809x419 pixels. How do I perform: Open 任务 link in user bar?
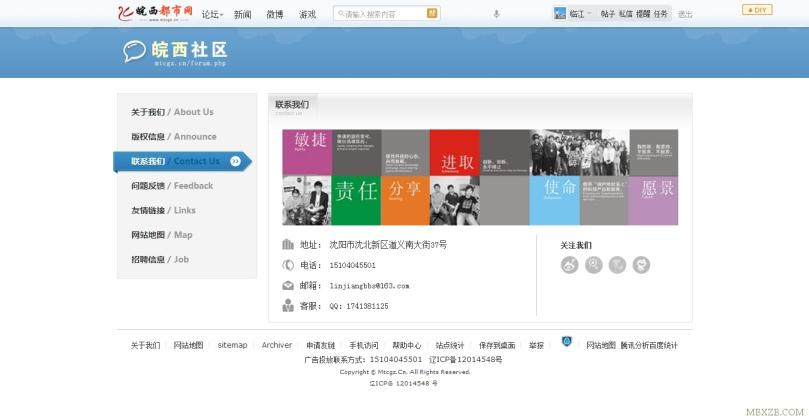point(661,14)
